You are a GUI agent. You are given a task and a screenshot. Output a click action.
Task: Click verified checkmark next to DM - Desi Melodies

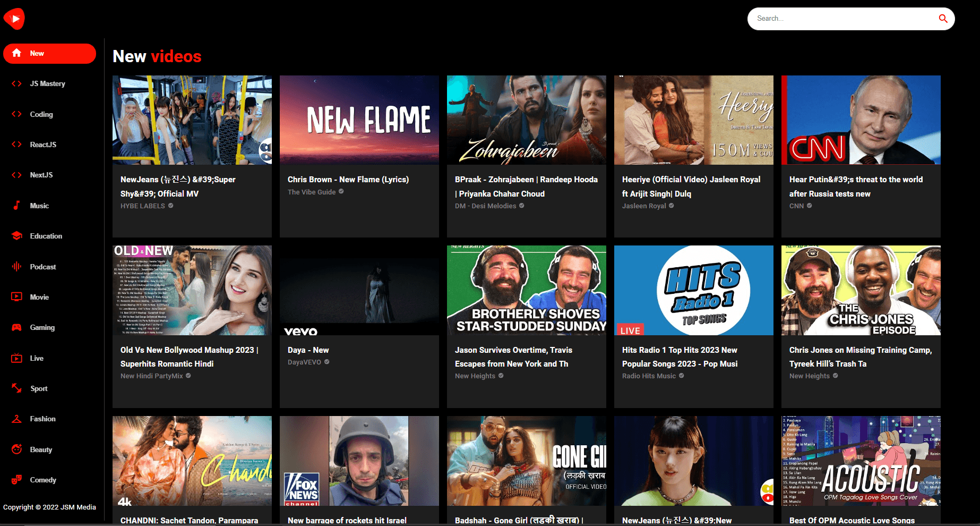522,206
